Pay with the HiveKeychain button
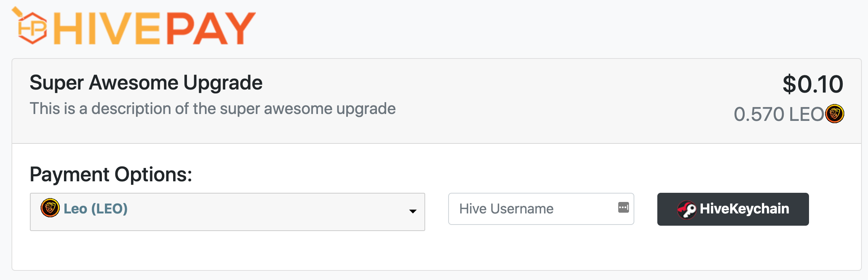The width and height of the screenshot is (868, 280). [x=733, y=209]
